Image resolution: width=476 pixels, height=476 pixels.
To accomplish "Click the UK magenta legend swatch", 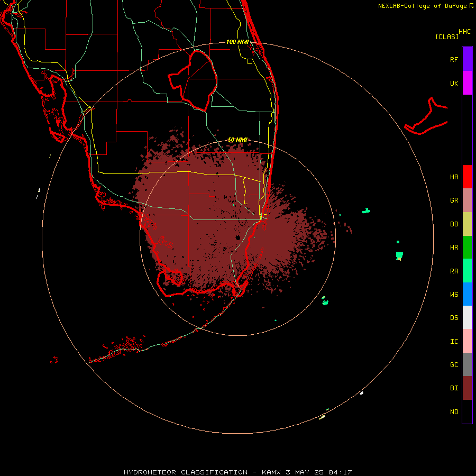I will [467, 83].
